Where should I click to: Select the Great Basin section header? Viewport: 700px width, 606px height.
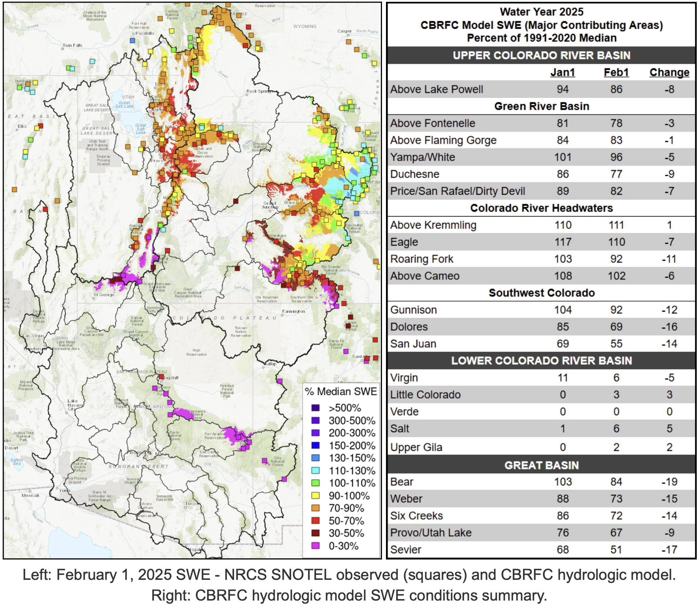(541, 465)
